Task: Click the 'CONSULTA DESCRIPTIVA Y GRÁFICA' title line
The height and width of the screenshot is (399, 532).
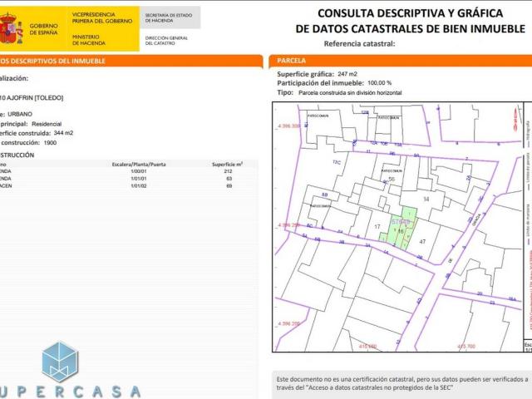Action: tap(410, 13)
